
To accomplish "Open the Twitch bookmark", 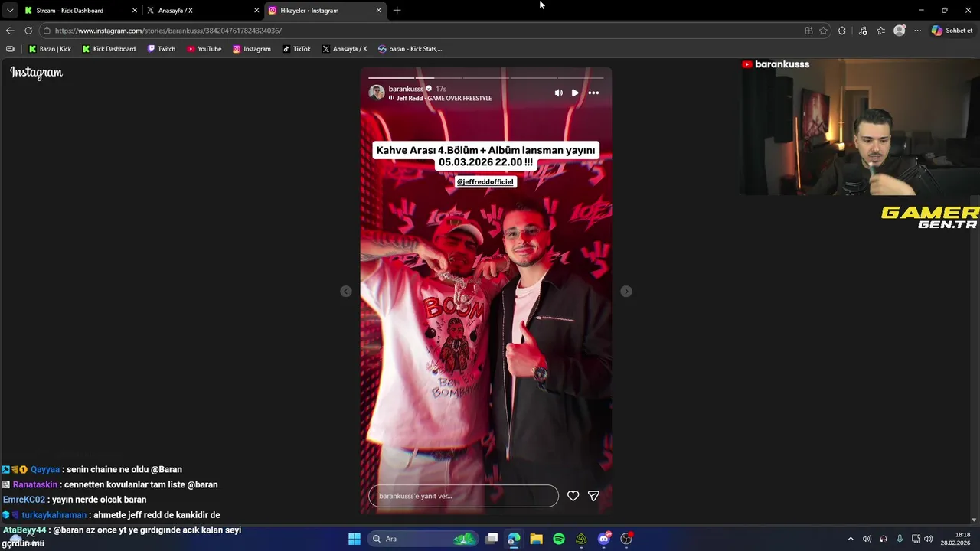I will pos(162,49).
